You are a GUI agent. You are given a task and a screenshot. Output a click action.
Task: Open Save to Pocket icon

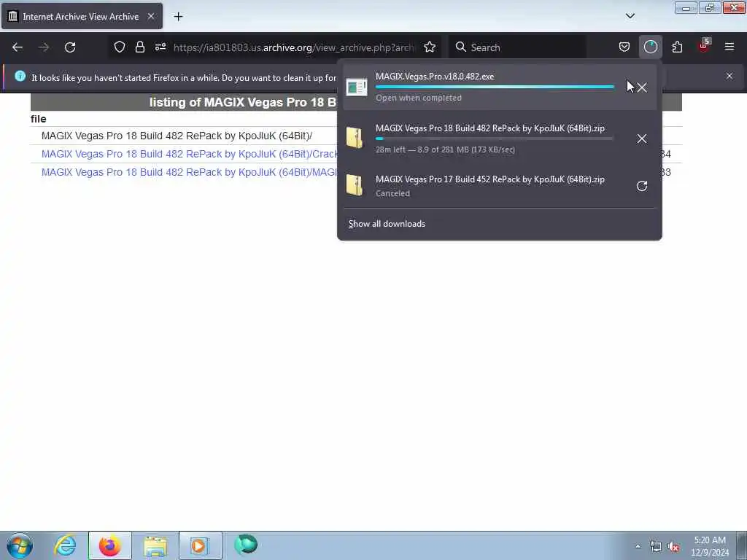pyautogui.click(x=624, y=47)
